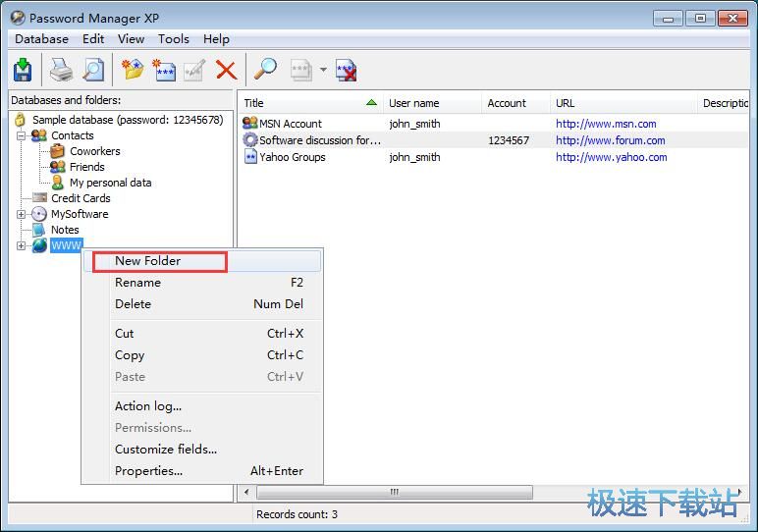Select Properties... in the context menu
The image size is (758, 532).
coord(148,471)
